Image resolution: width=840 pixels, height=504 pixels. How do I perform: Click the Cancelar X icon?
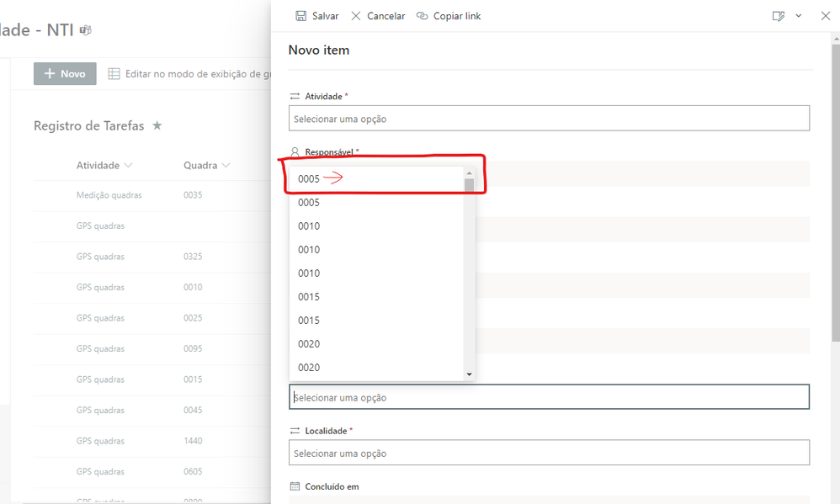coord(356,16)
